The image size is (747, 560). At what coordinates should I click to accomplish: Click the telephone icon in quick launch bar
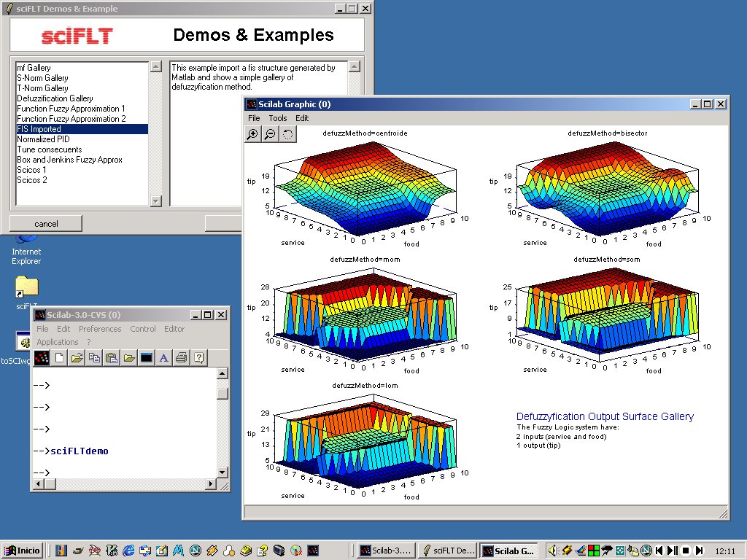(x=247, y=551)
